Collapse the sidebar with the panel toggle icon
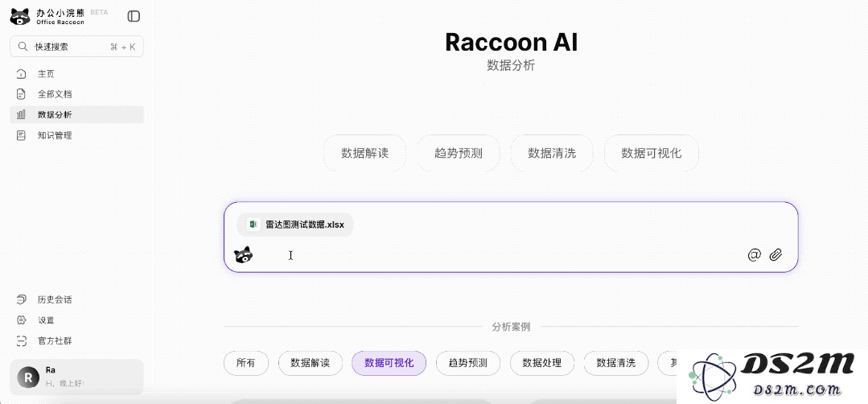 tap(134, 17)
